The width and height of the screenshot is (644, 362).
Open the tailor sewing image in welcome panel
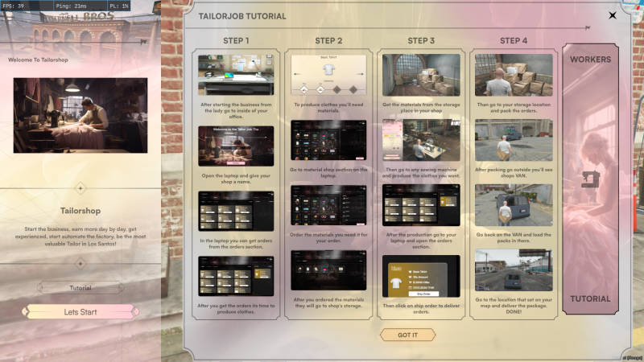pos(80,115)
